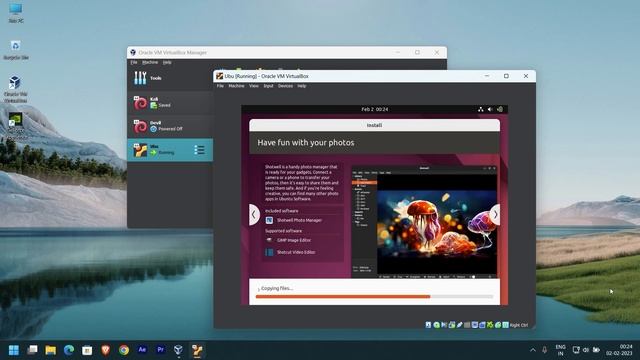
Task: Click Have fun with your photos heading
Action: 306,143
